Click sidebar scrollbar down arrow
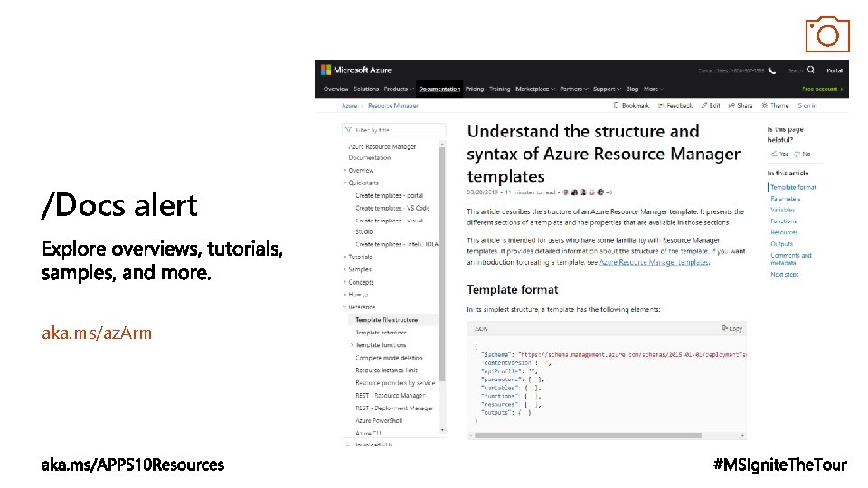Image resolution: width=868 pixels, height=488 pixels. click(x=442, y=430)
